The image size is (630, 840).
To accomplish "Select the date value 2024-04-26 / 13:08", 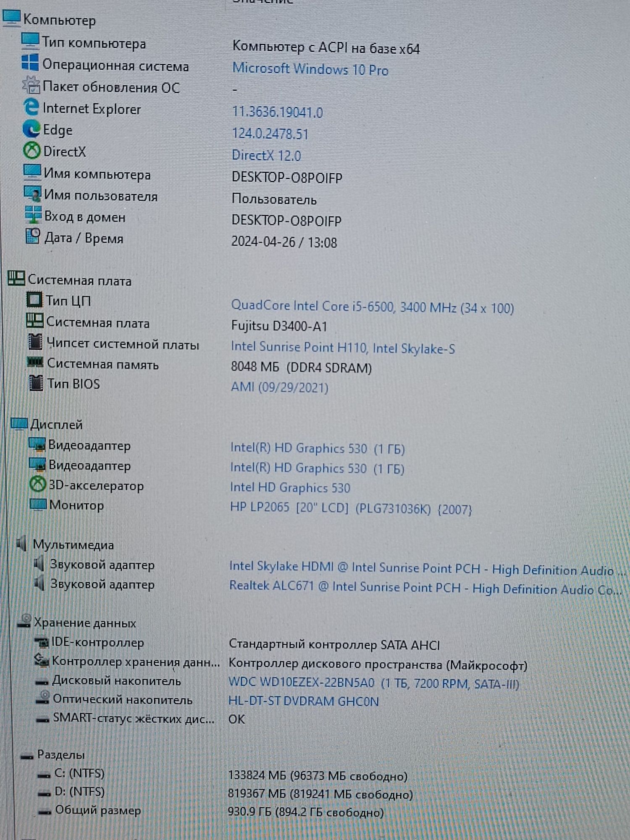I will (x=284, y=242).
